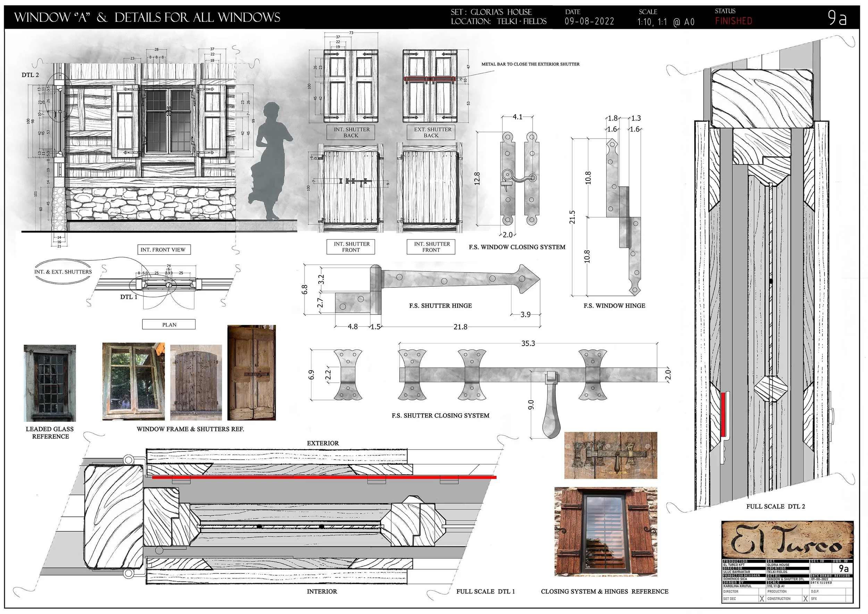Click the red metal bar on exterior shutter

point(430,79)
